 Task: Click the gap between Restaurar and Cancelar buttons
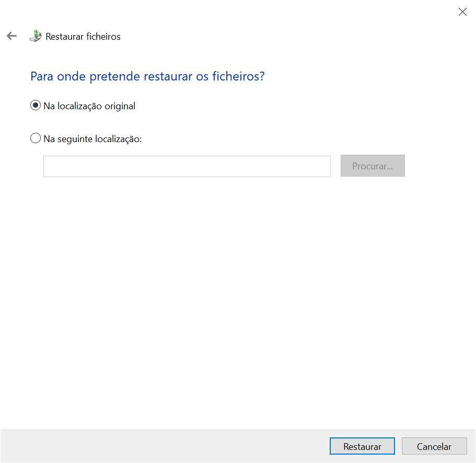point(398,446)
